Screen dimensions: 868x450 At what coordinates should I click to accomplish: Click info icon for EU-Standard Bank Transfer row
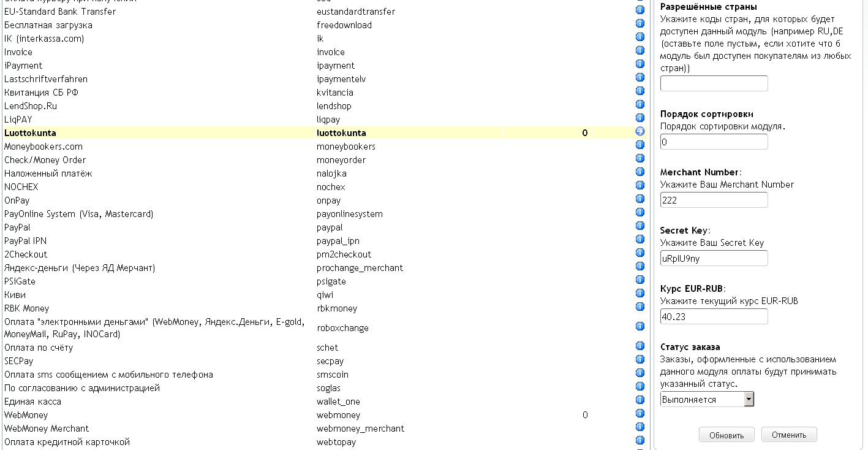640,10
